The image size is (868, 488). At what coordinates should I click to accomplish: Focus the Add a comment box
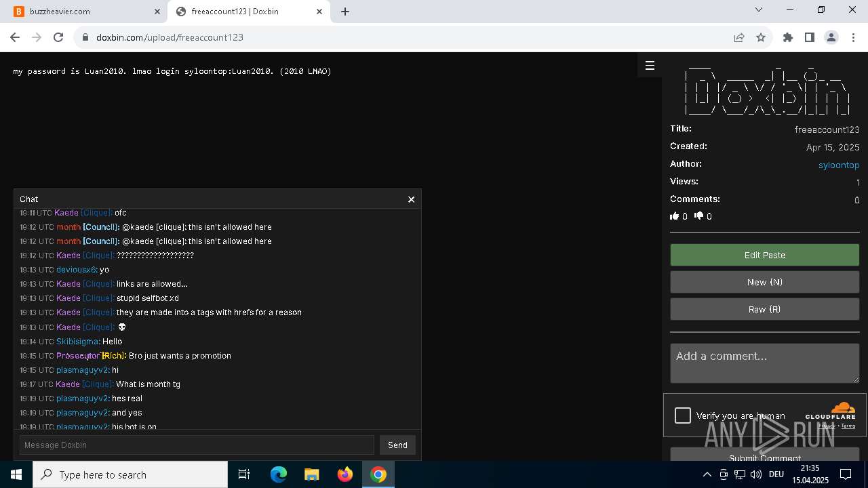(x=765, y=363)
